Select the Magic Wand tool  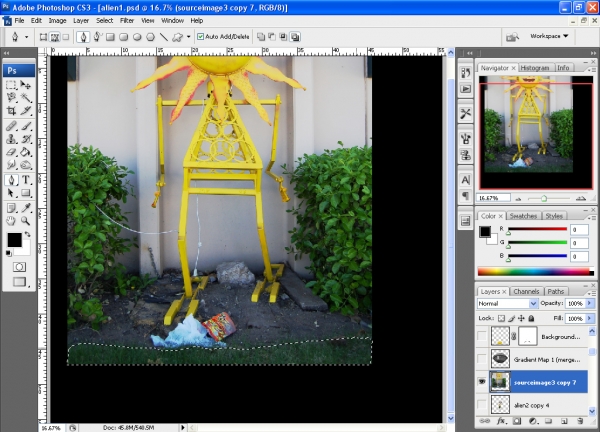click(x=26, y=98)
